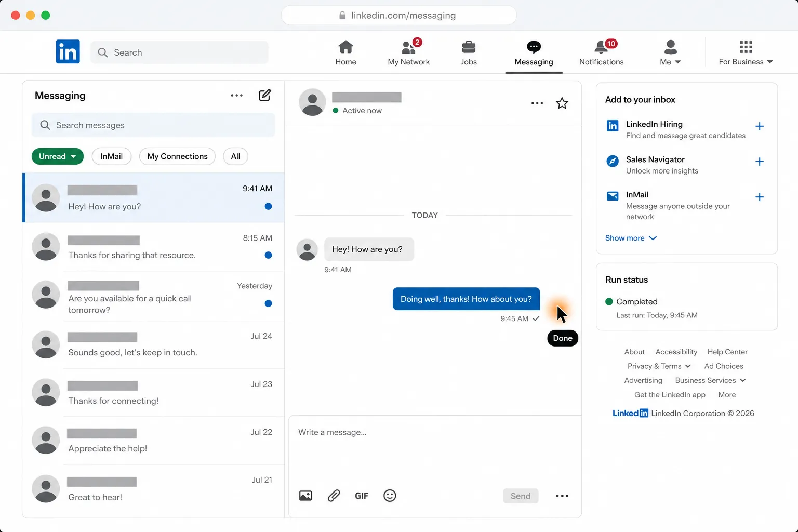
Task: Attach a file with paperclip icon
Action: (x=334, y=496)
